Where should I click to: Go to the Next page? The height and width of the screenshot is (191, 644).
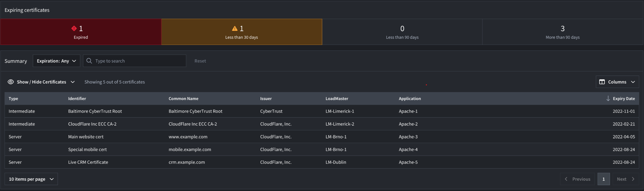pos(626,179)
